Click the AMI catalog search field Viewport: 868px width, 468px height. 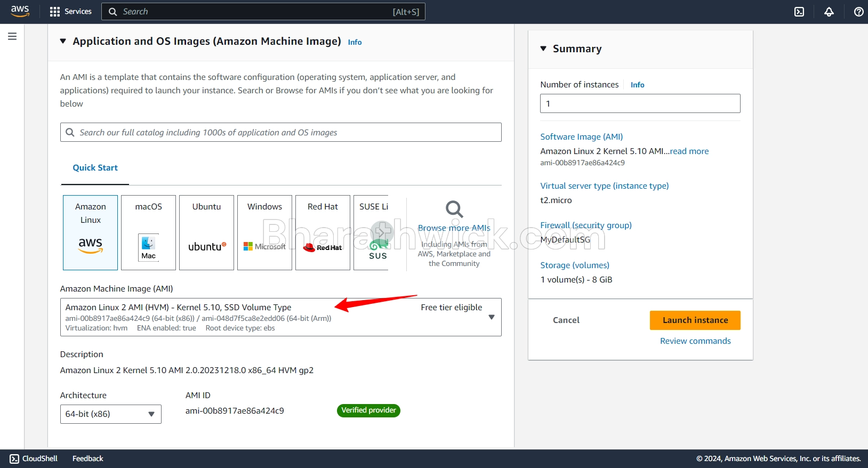click(x=281, y=132)
